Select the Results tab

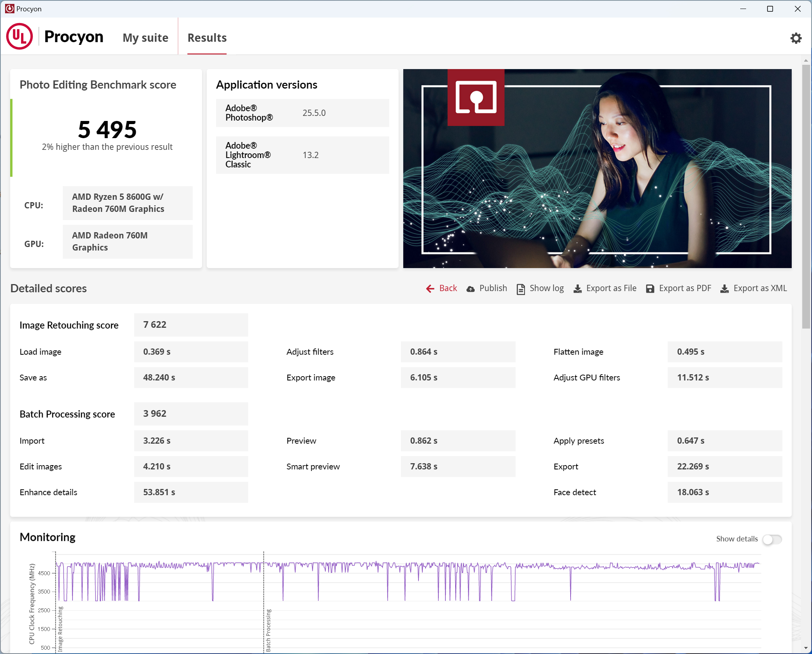coord(207,38)
